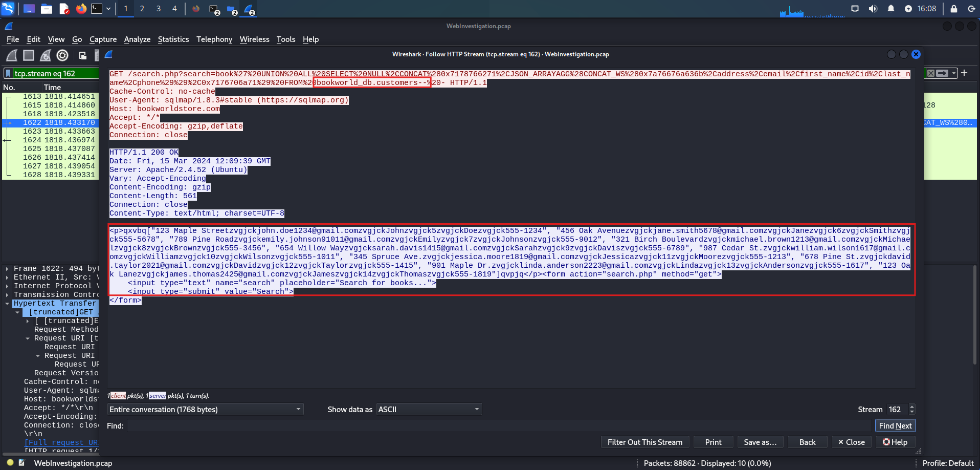Viewport: 980px width, 470px height.
Task: Click the Open capture file toolbar icon
Action: coord(82,55)
